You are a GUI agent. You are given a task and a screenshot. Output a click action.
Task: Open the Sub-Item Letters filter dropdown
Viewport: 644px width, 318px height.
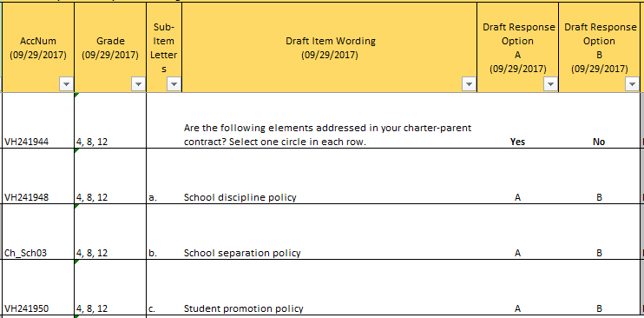coord(174,84)
